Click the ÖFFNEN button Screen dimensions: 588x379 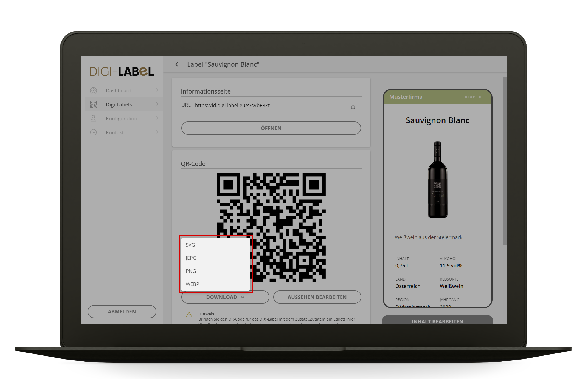(x=271, y=128)
